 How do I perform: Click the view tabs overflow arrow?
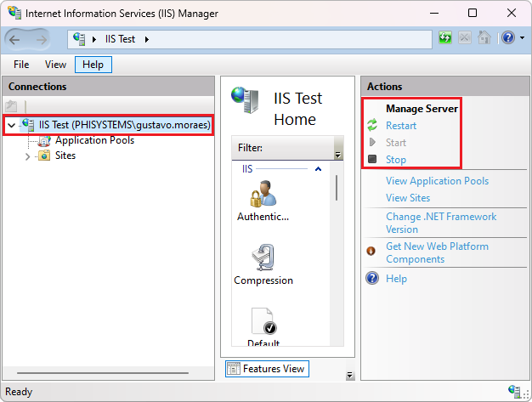click(x=349, y=375)
